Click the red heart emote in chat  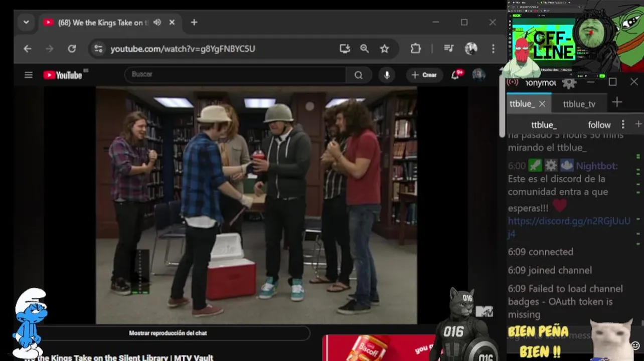pyautogui.click(x=559, y=206)
